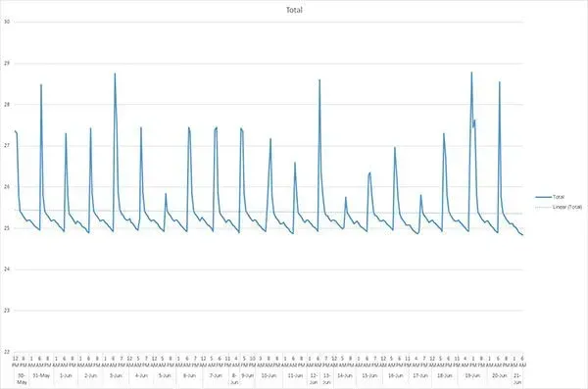
Task: Click the 4-Jun date label
Action: (141, 375)
